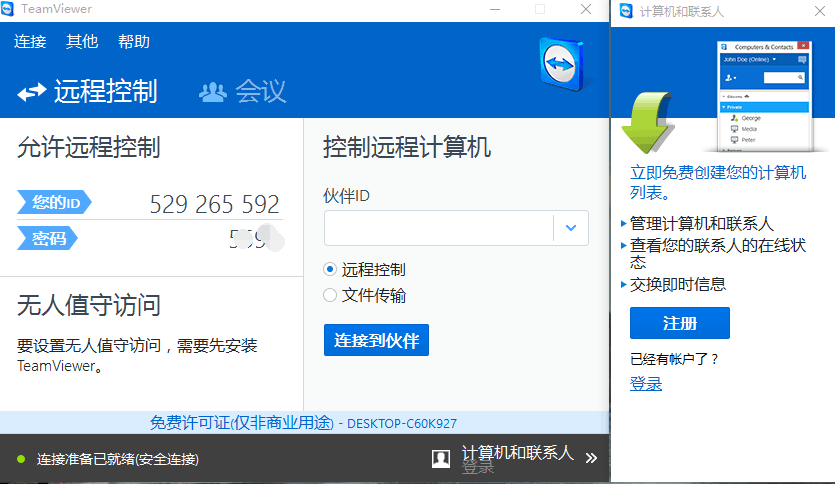Click the 计算机和联系人 window title icon
Viewport: 835px width, 484px height.
(x=626, y=11)
